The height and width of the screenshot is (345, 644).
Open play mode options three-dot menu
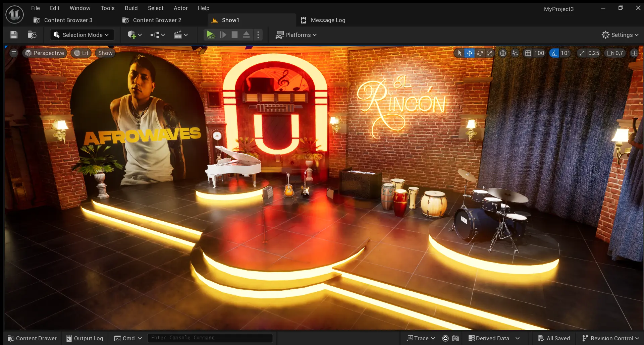[x=258, y=35]
